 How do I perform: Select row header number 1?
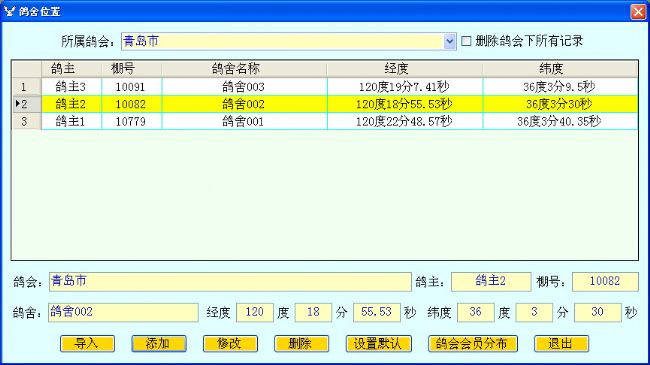coord(27,87)
